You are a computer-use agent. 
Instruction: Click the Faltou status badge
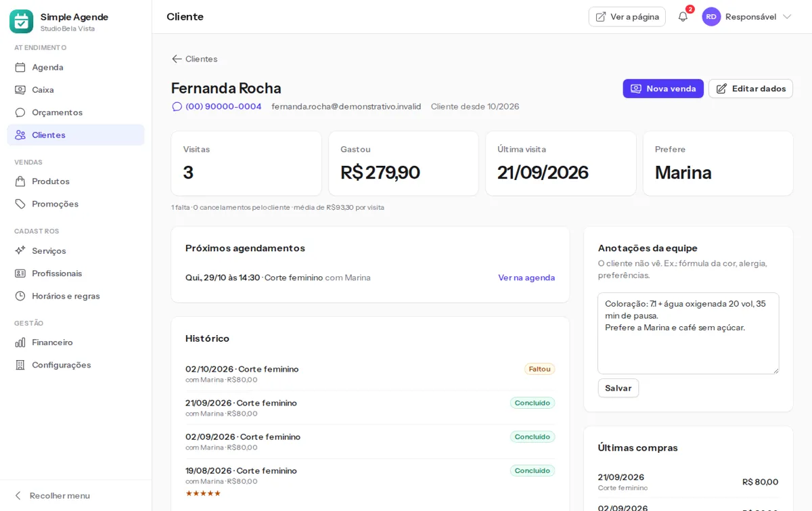tap(539, 369)
